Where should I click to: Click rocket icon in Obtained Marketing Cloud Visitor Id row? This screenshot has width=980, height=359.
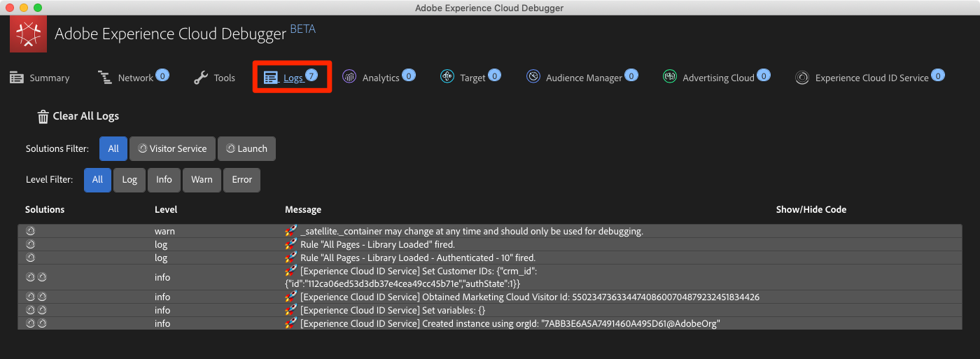(x=291, y=297)
